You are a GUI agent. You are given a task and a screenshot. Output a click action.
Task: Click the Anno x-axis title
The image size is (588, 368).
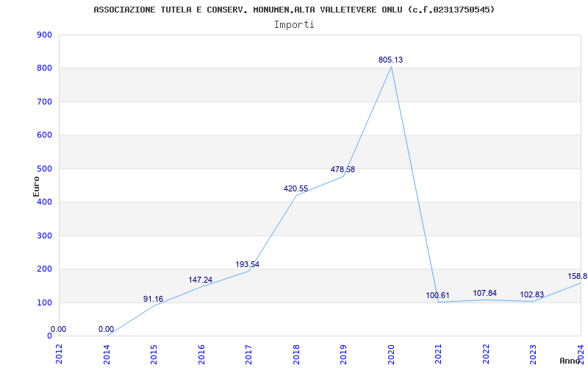coord(570,361)
